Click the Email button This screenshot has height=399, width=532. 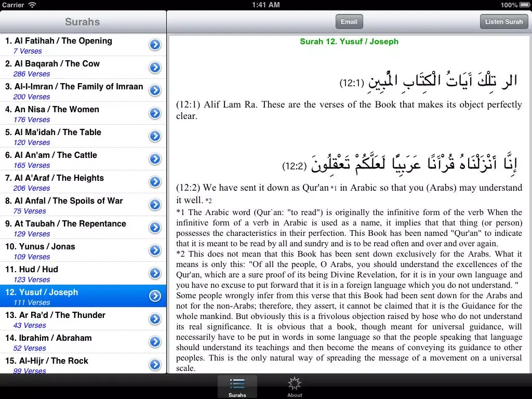[x=349, y=22]
